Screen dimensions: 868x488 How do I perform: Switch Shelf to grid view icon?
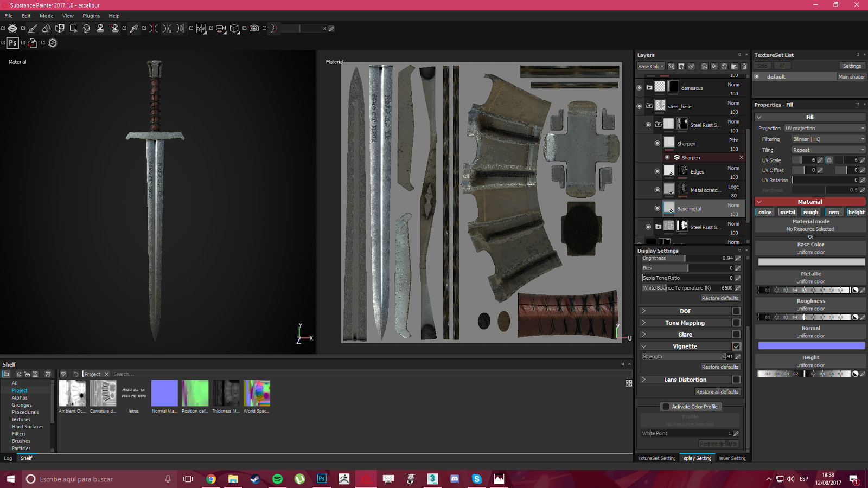pos(629,383)
